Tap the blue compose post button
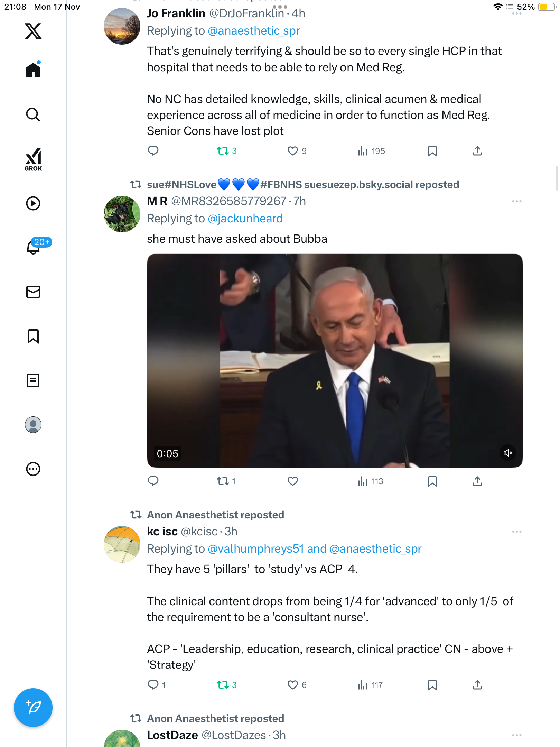The height and width of the screenshot is (747, 560). pos(33,708)
